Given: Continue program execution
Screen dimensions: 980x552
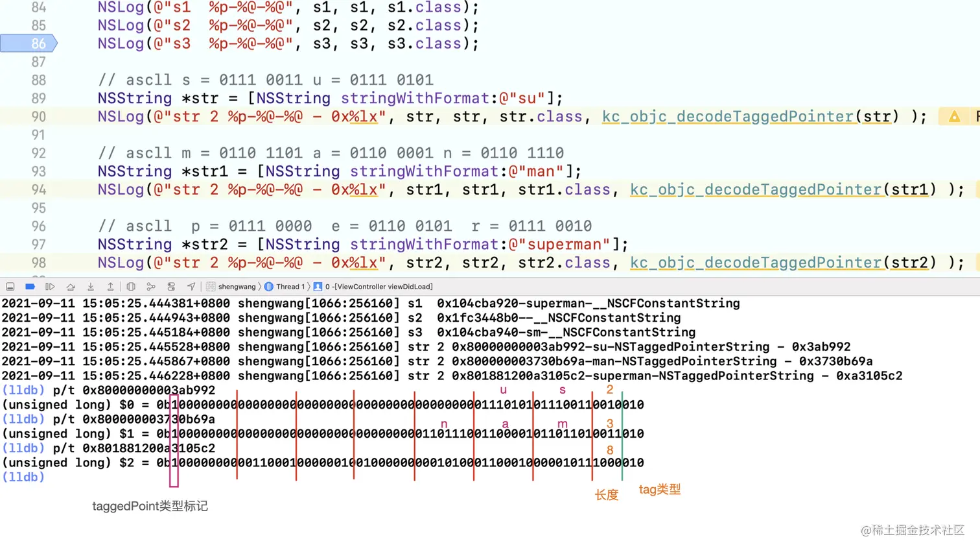Looking at the screenshot, I should pos(50,286).
